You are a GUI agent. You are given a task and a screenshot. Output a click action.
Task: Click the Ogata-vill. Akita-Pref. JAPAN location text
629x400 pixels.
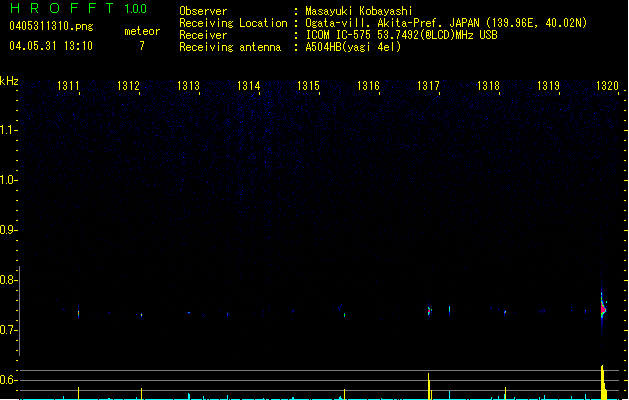click(446, 23)
